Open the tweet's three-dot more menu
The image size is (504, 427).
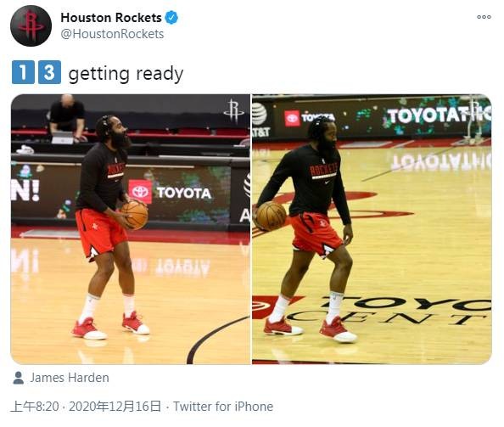[484, 17]
